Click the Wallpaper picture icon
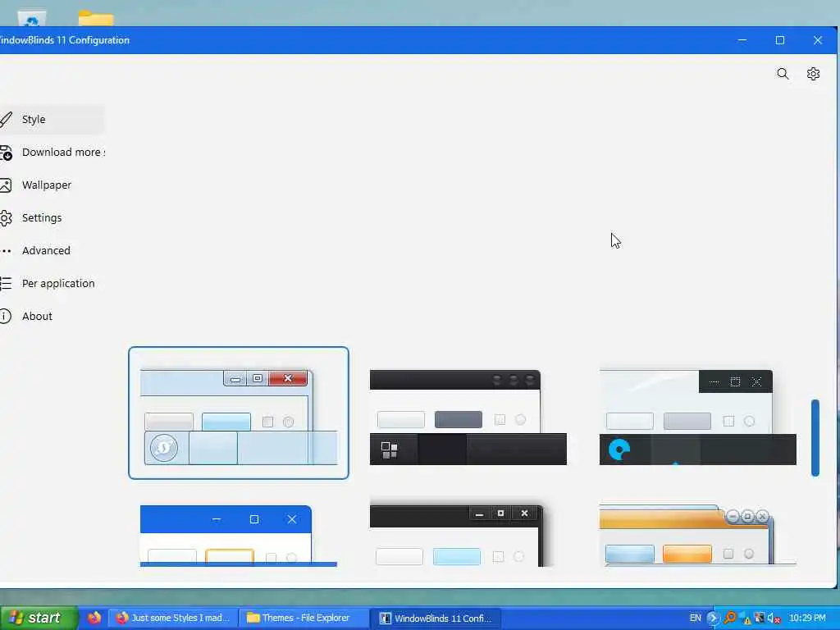840x630 pixels. [x=6, y=185]
